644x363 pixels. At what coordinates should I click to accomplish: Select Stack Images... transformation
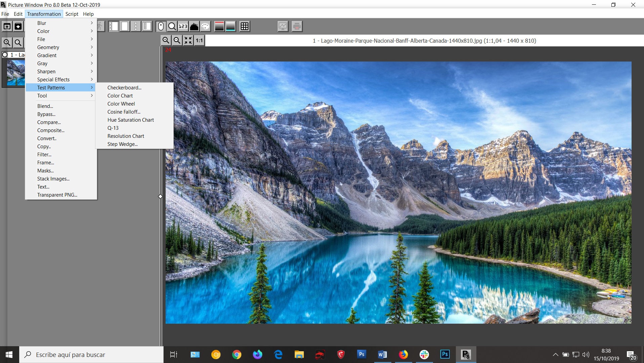(x=61, y=178)
